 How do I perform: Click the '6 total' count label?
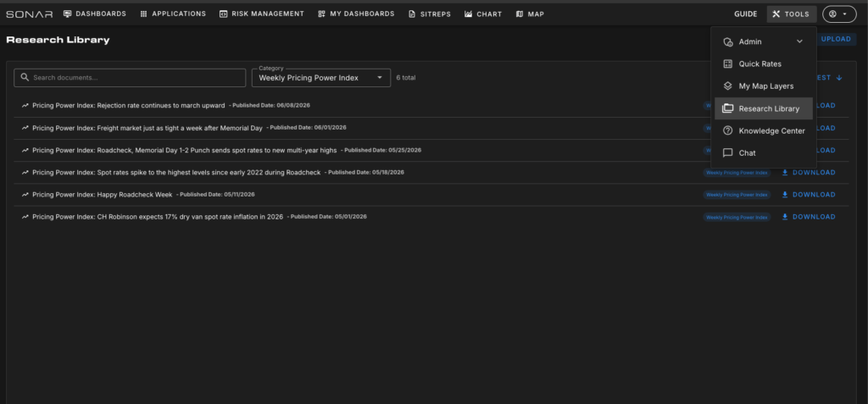click(x=406, y=77)
